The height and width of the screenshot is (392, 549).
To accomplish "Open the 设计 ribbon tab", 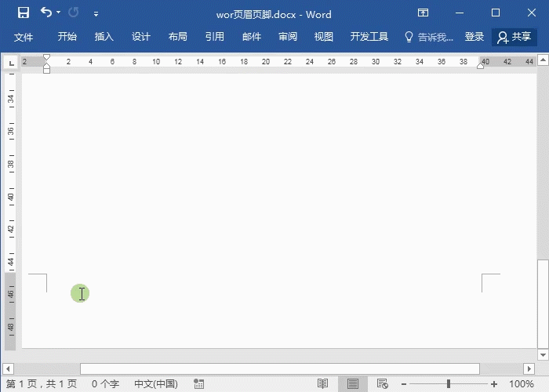I will tap(140, 36).
